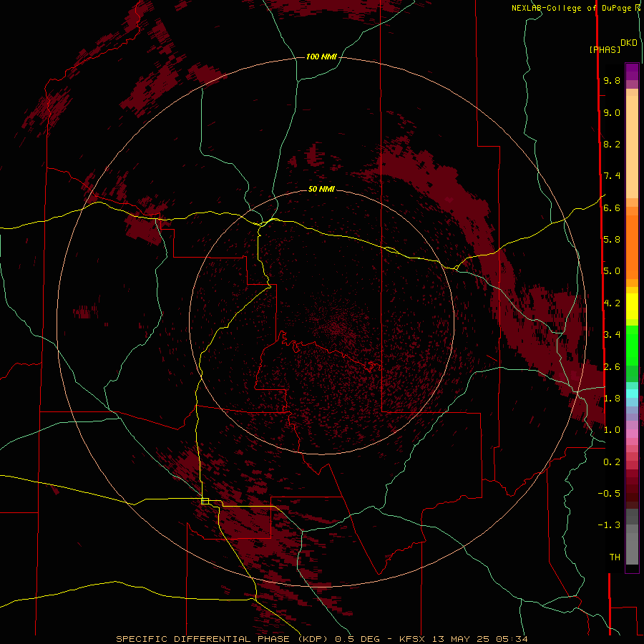Click the KFSX station identifier

412,639
